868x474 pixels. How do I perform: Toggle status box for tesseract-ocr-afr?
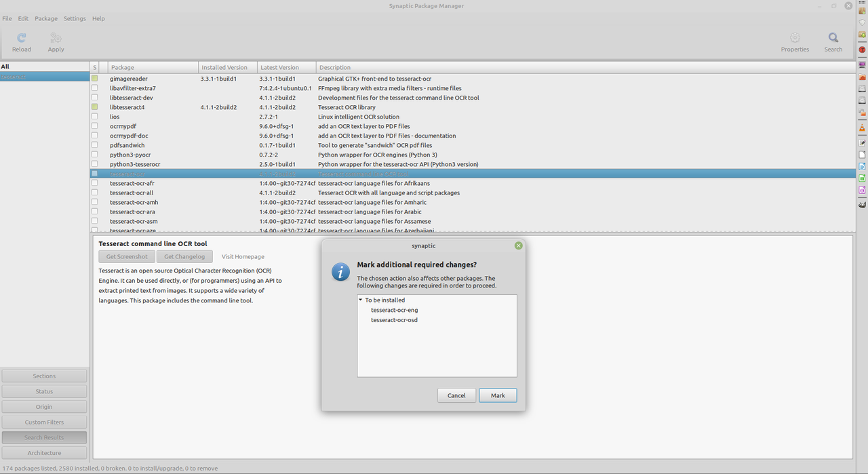coord(95,183)
